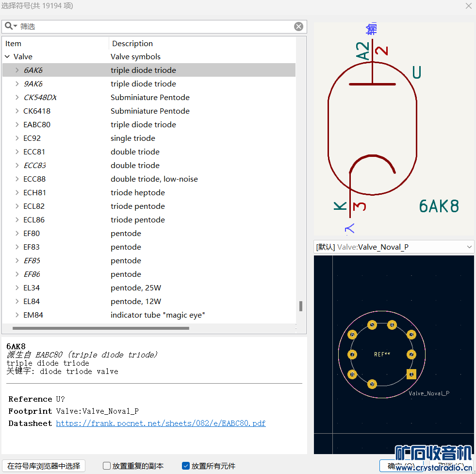Screen dimensions: 476x474
Task: Expand the EM84 symbol entry
Action: pos(17,315)
